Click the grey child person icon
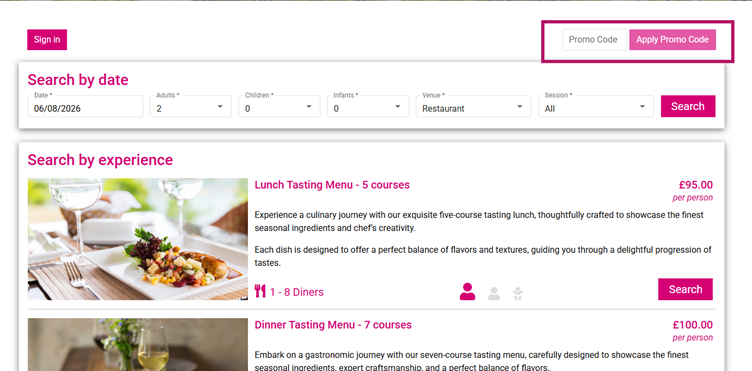The image size is (752, 371). point(494,293)
